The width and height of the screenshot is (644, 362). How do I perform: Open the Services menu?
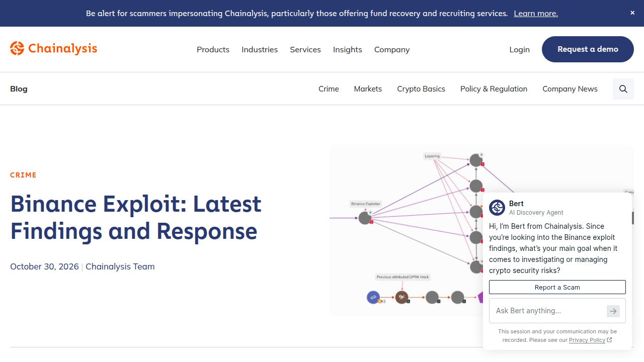305,49
